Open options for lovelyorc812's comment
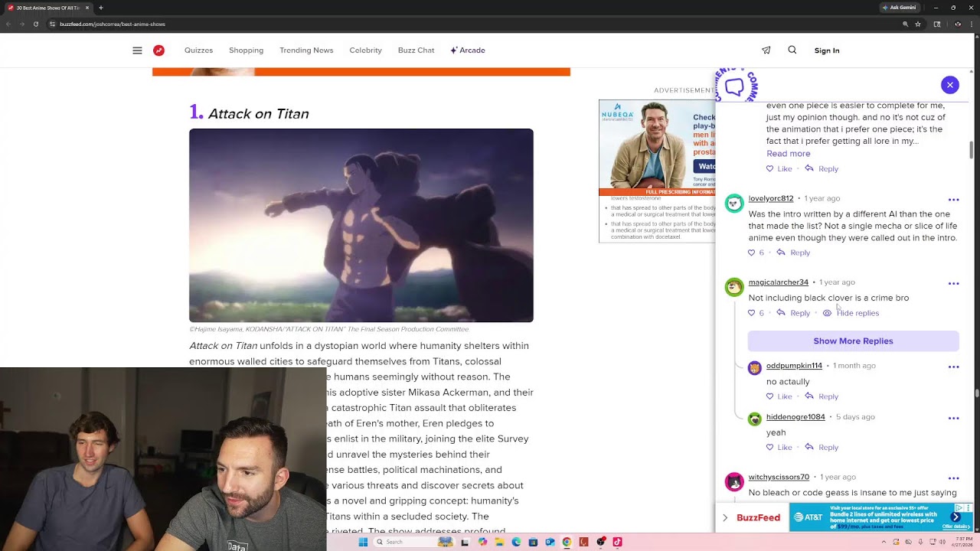The height and width of the screenshot is (551, 980). [953, 200]
